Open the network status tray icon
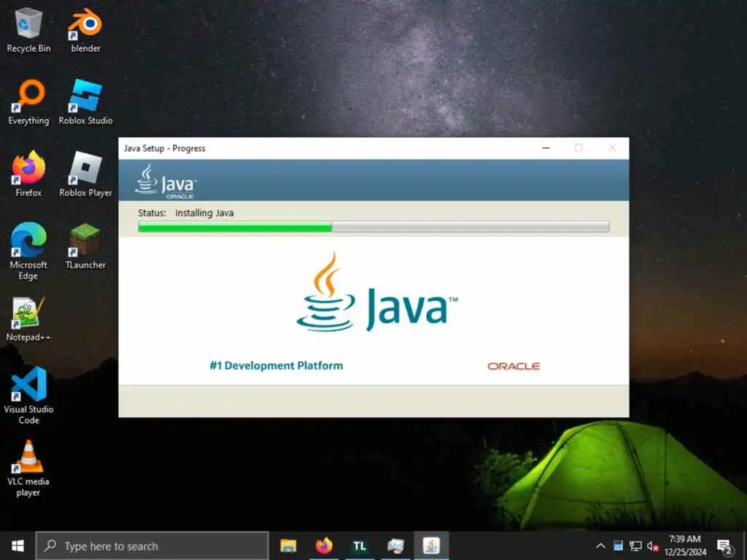This screenshot has height=560, width=747. pos(635,545)
